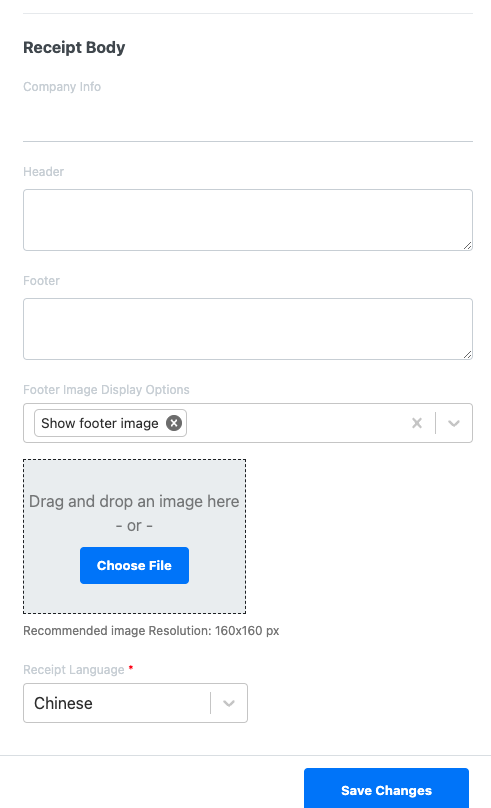Open the Receipt Language dropdown arrow
The width and height of the screenshot is (491, 808).
[229, 703]
